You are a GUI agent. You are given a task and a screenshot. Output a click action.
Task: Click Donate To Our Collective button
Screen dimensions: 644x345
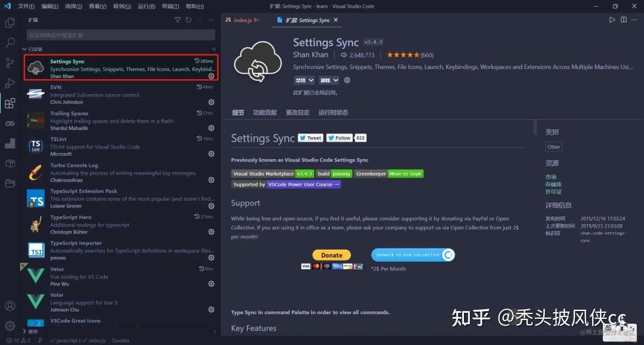point(413,255)
